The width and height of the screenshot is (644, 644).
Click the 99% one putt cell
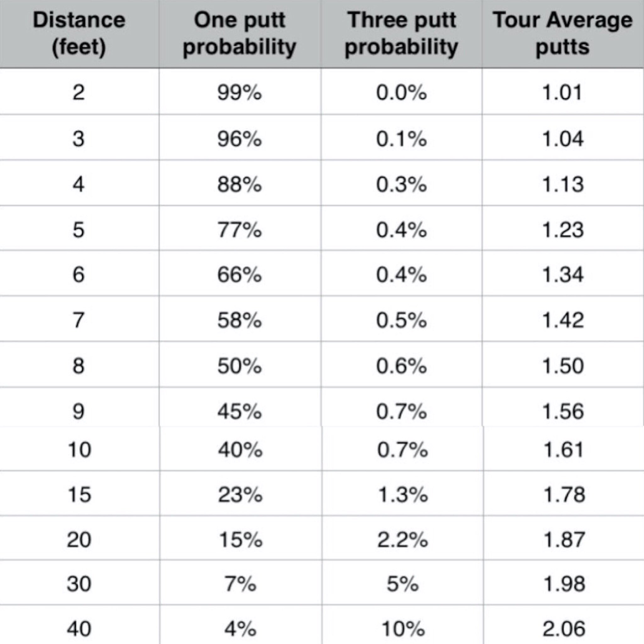[240, 92]
